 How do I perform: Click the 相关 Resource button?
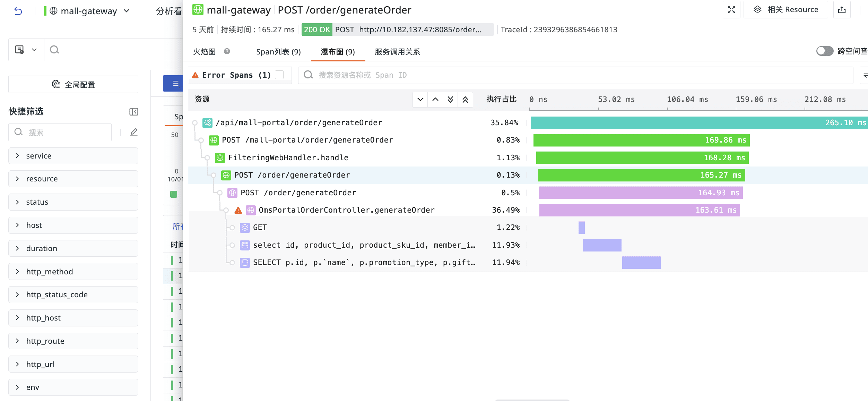(x=786, y=10)
